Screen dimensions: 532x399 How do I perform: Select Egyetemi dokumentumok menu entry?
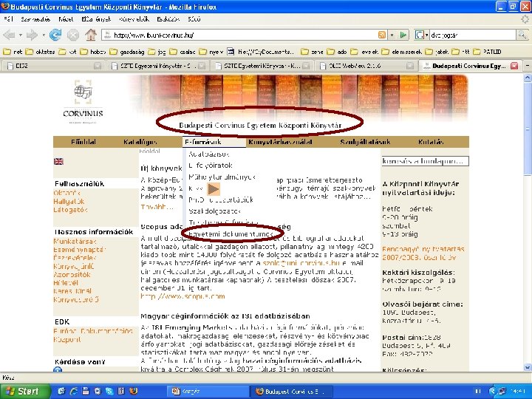231,234
